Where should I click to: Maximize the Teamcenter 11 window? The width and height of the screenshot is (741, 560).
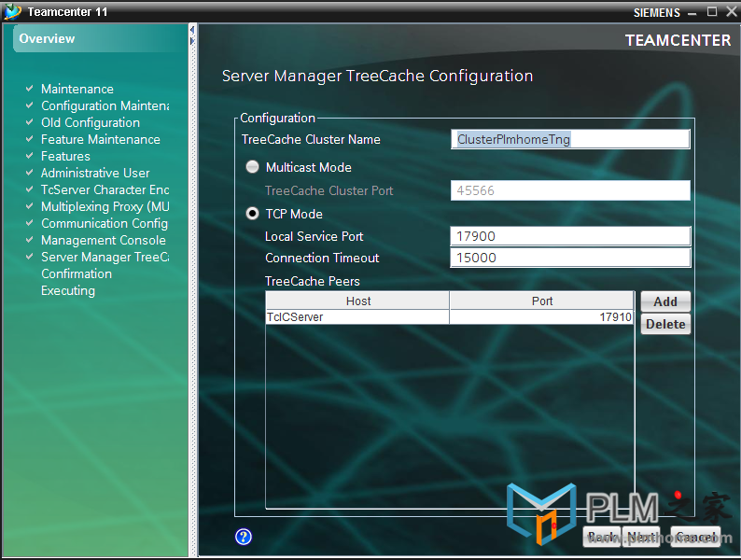[x=712, y=12]
